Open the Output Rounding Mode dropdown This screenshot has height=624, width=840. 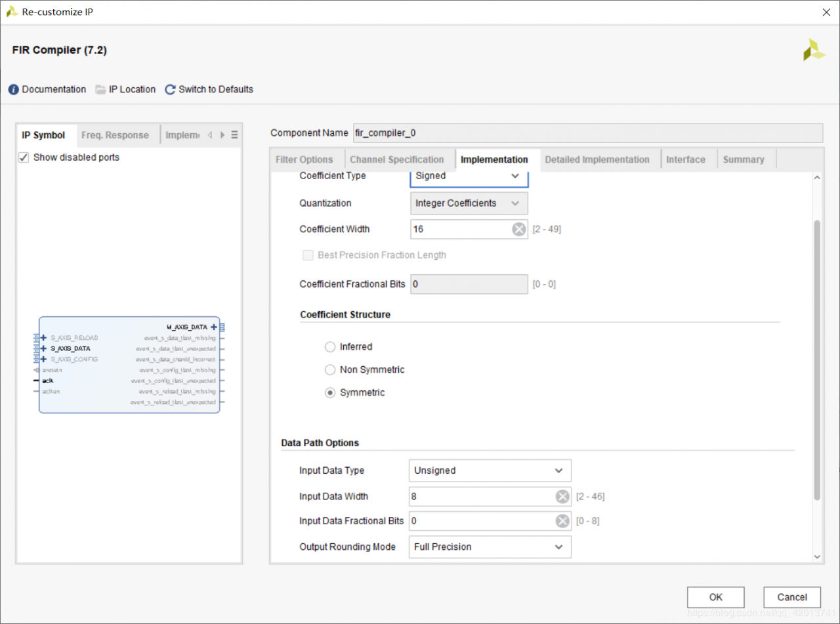(490, 547)
